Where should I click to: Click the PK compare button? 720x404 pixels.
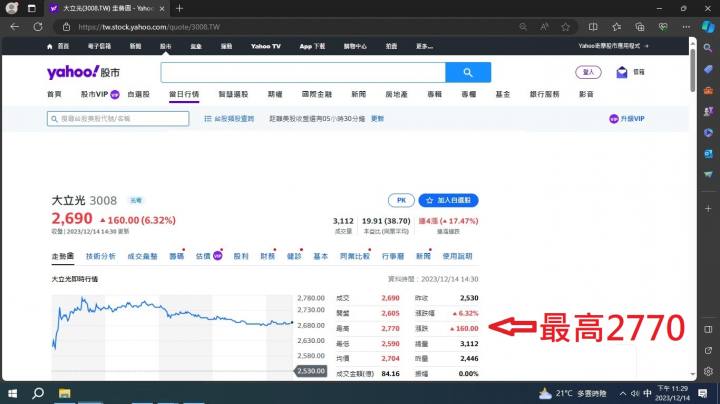pyautogui.click(x=400, y=200)
